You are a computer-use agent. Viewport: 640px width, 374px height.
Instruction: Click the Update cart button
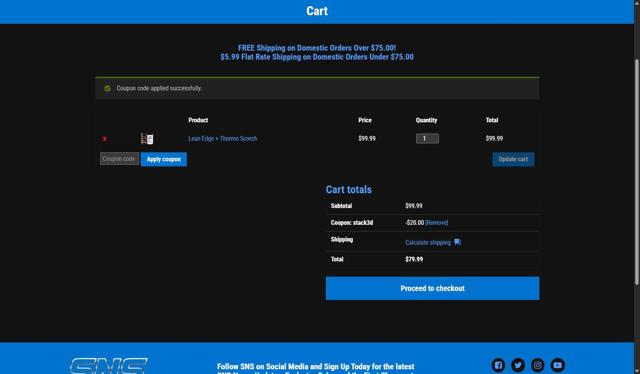point(513,159)
